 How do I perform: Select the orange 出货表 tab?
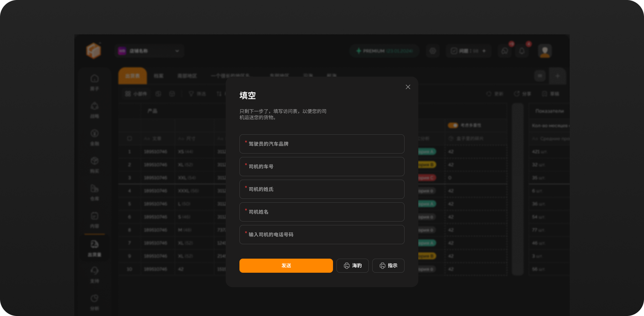tap(132, 76)
